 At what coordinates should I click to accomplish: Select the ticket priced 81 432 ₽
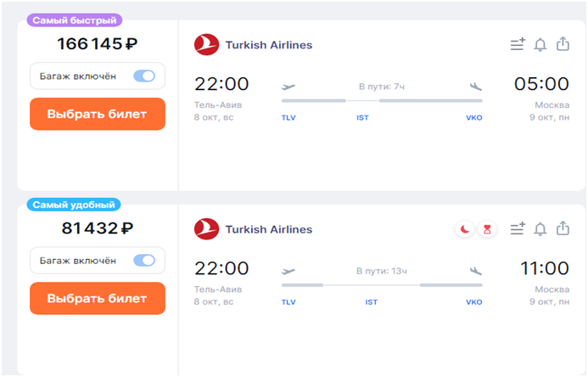[98, 298]
